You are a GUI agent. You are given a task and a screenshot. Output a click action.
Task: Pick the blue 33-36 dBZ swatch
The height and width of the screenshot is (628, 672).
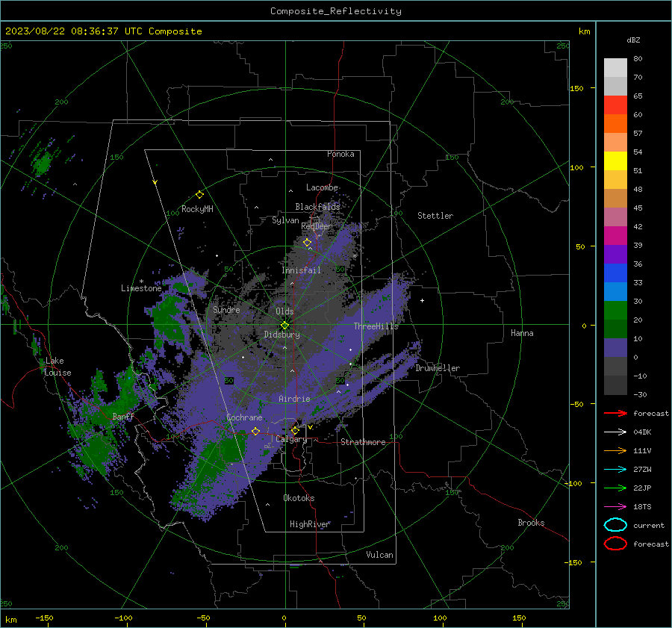pos(615,273)
